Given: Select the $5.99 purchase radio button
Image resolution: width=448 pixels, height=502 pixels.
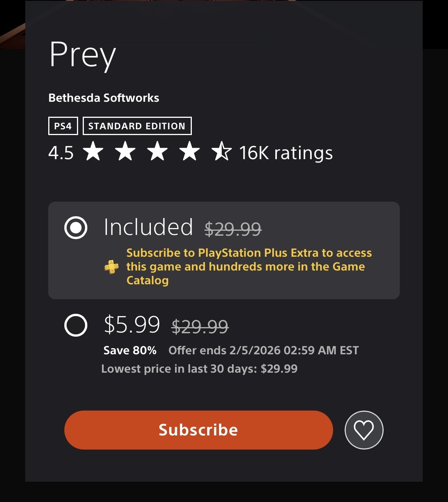Looking at the screenshot, I should click(x=76, y=325).
